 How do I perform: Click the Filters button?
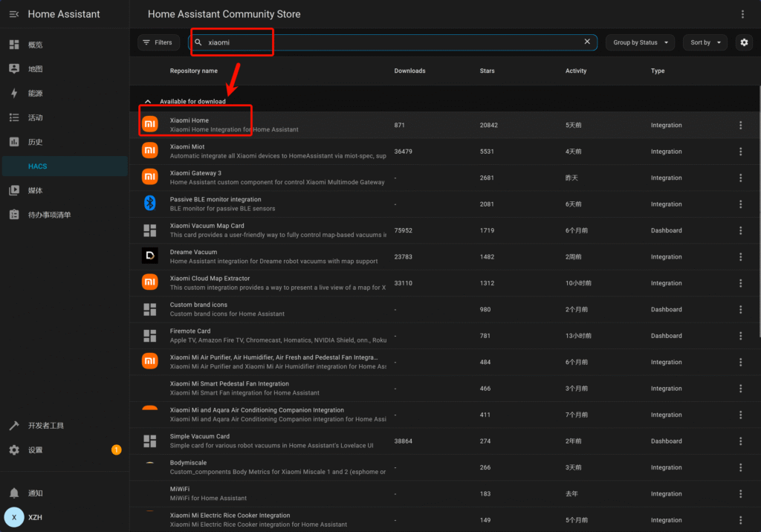(158, 42)
